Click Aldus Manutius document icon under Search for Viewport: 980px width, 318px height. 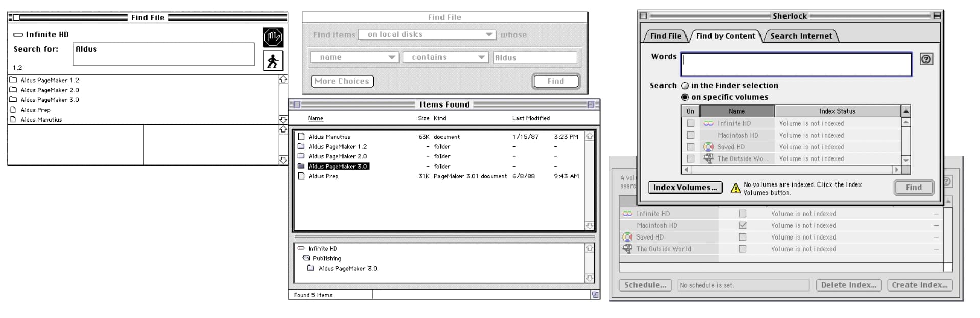13,120
